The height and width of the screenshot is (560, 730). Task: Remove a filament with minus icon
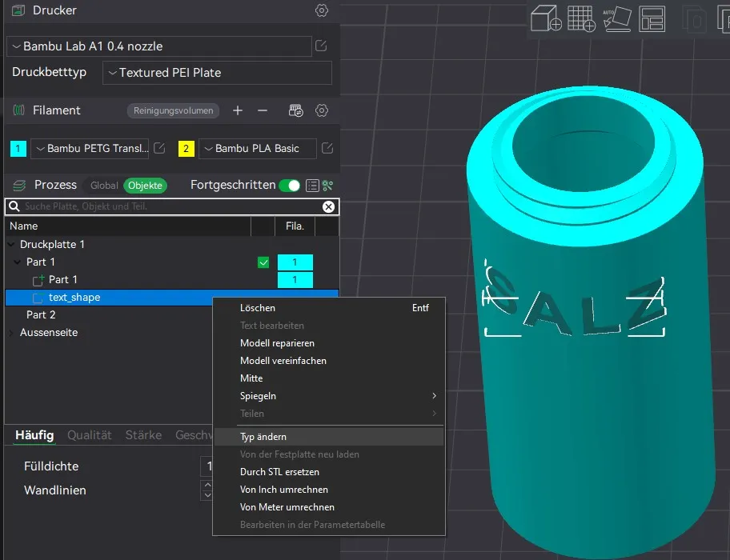coord(263,110)
